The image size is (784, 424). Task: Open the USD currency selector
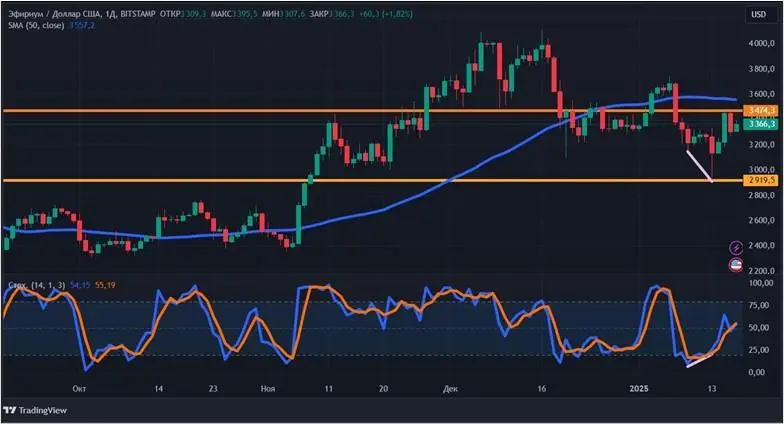click(x=757, y=14)
